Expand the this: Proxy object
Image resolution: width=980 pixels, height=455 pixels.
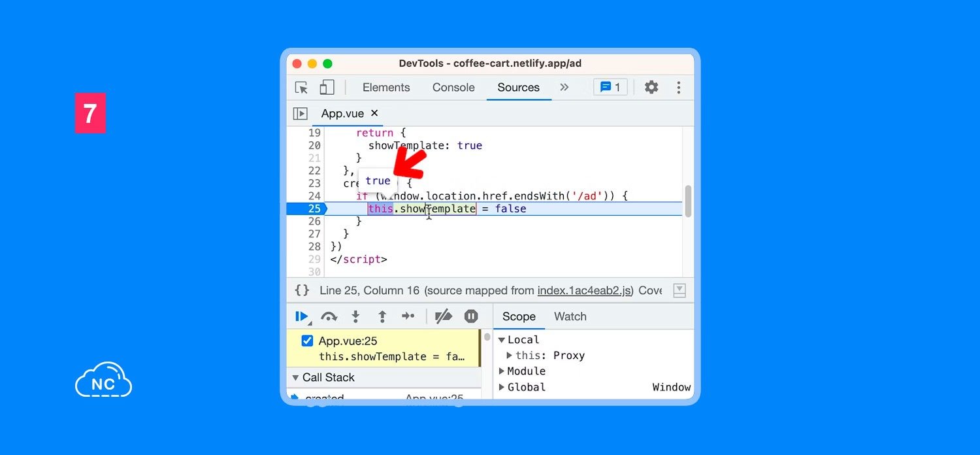[510, 356]
